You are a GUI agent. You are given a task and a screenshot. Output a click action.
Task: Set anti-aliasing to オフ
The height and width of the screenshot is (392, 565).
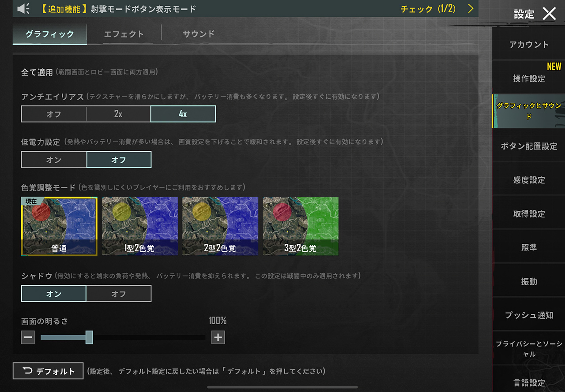[54, 114]
